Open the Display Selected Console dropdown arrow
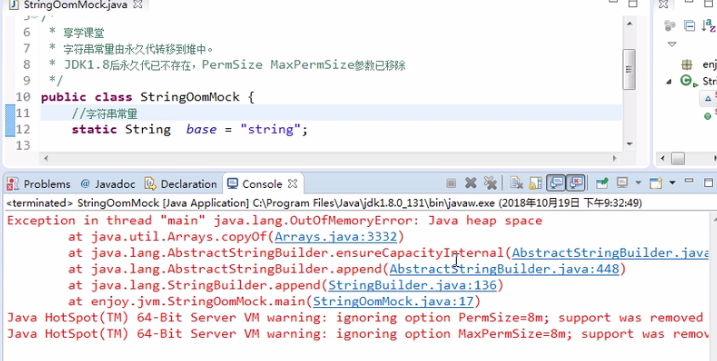 point(638,183)
